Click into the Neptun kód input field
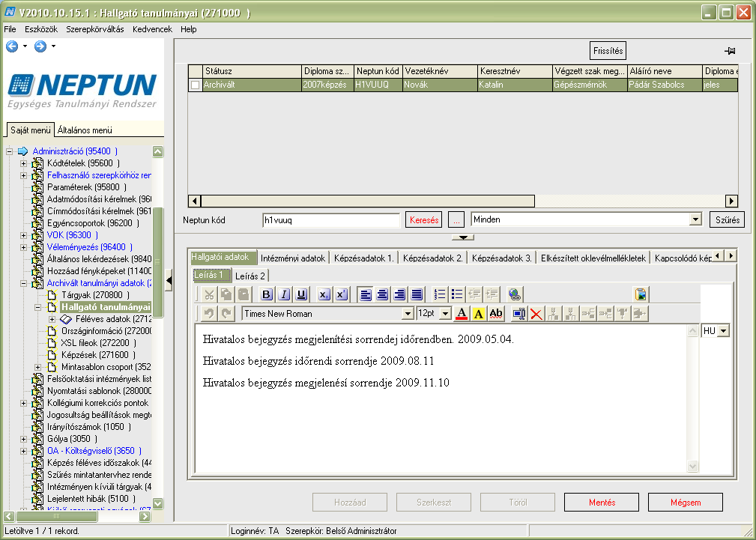The height and width of the screenshot is (540, 756). point(331,220)
